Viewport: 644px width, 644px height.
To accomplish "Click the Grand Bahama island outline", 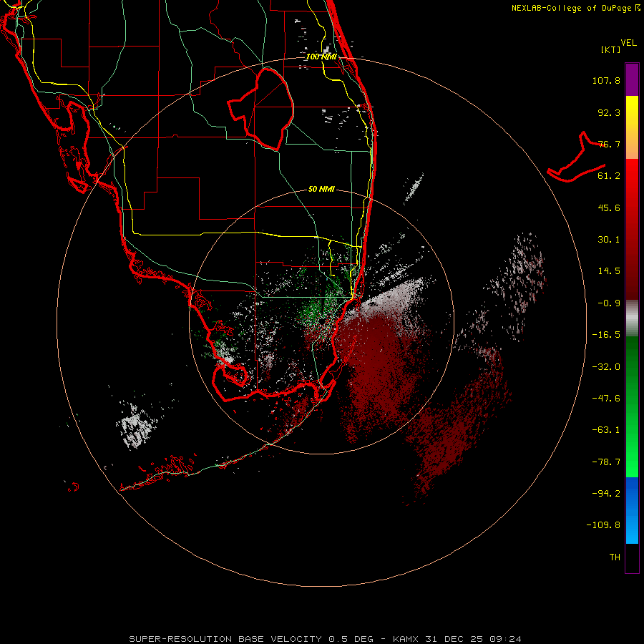I will click(577, 157).
